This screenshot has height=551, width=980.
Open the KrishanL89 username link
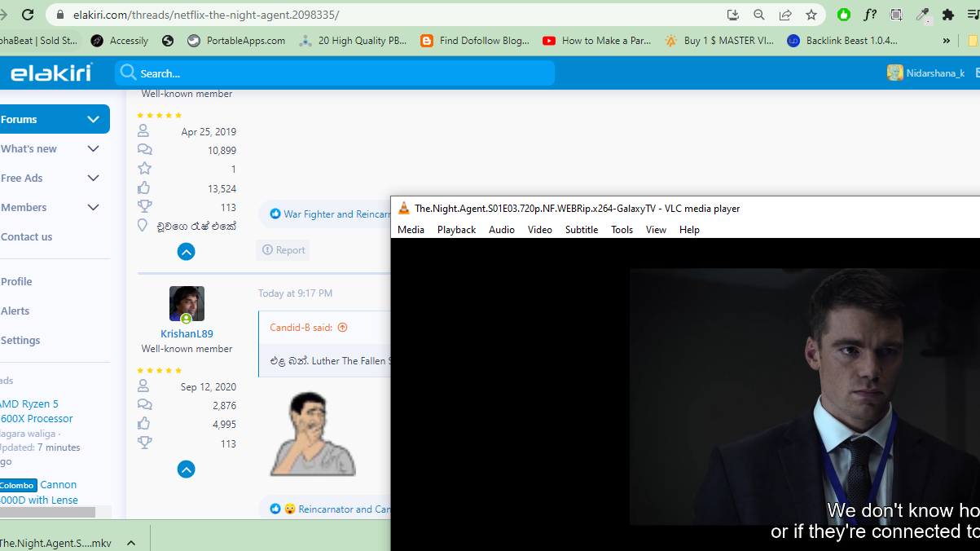point(187,333)
